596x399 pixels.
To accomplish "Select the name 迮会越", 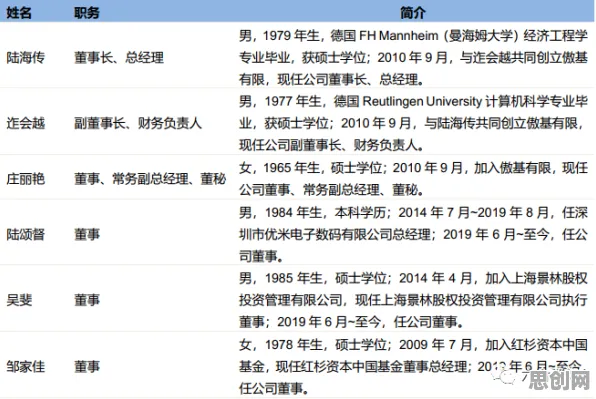I will (x=25, y=123).
